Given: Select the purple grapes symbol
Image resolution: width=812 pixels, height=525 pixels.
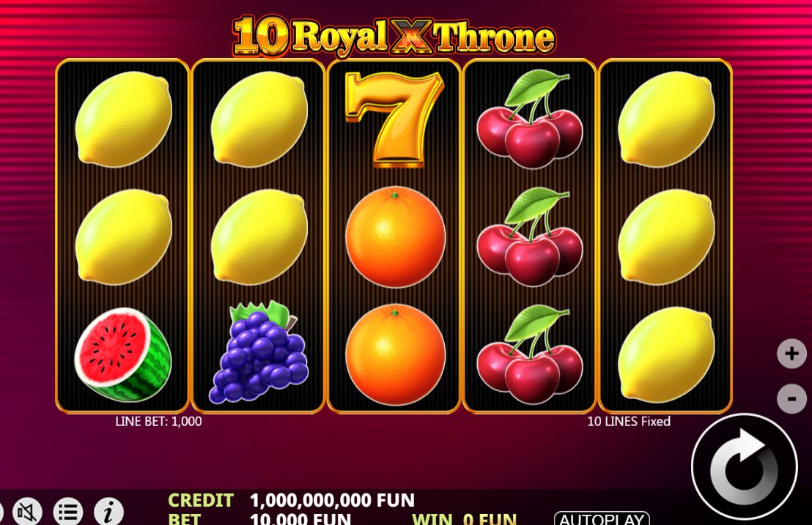Looking at the screenshot, I should pyautogui.click(x=259, y=352).
